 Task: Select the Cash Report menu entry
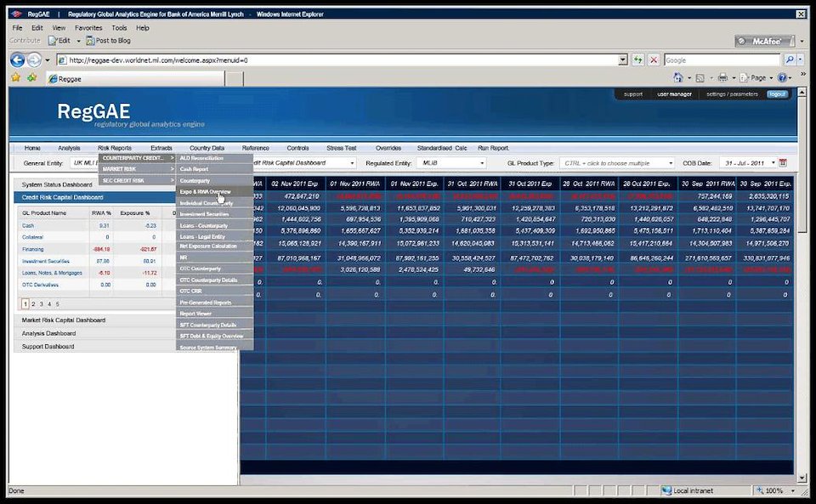[x=214, y=169]
